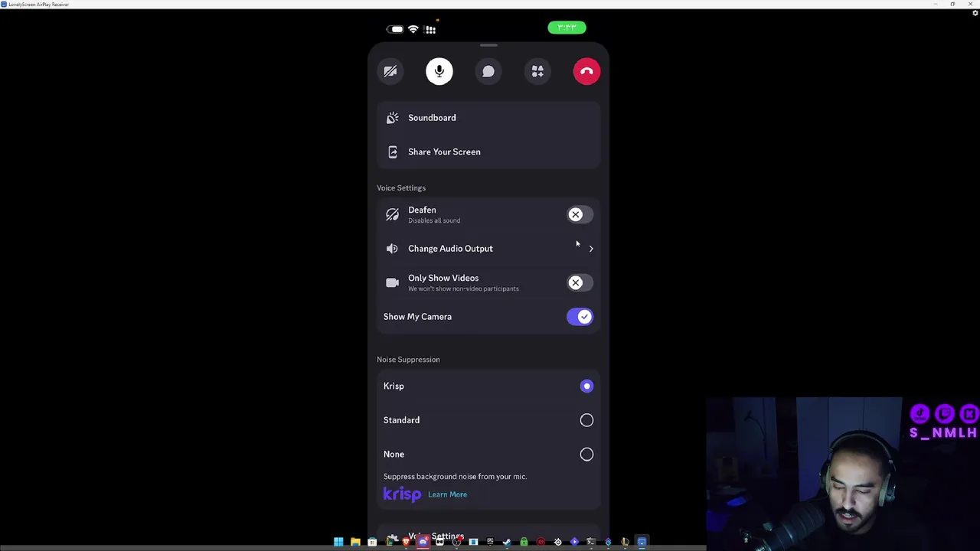
Task: Open LonelyScreen from the taskbar
Action: pyautogui.click(x=642, y=542)
